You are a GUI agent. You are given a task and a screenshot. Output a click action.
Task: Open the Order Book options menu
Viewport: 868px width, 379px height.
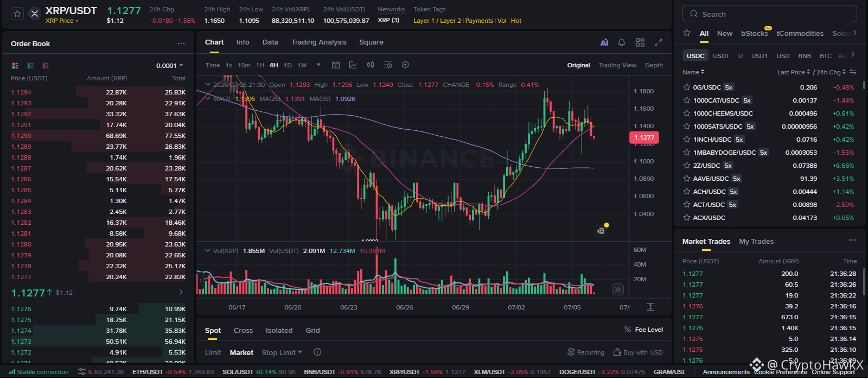181,43
